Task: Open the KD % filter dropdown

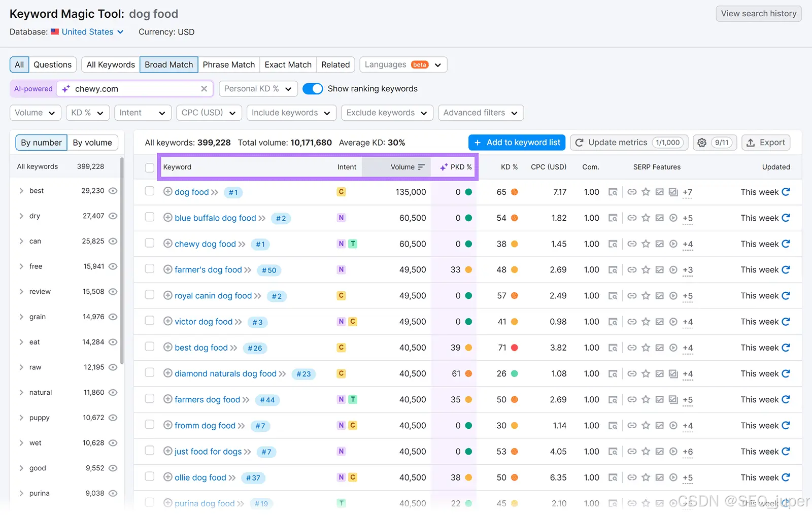Action: tap(87, 113)
